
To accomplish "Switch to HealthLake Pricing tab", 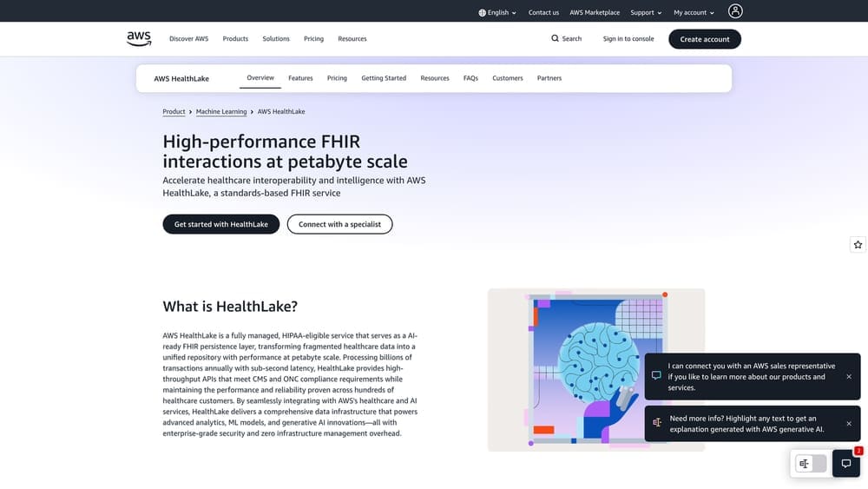I will tap(337, 78).
